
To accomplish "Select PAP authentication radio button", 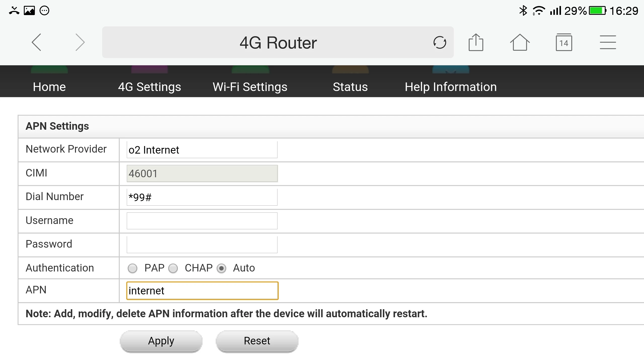I will point(133,268).
